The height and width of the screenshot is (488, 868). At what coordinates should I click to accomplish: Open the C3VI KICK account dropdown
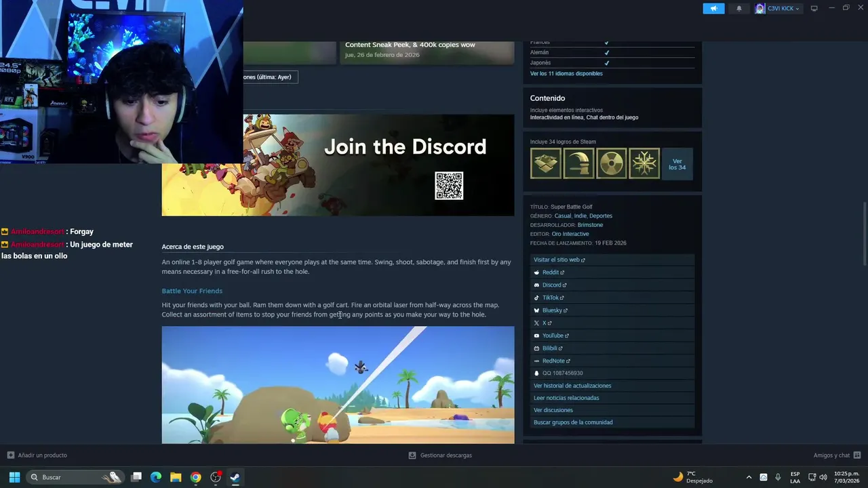[x=778, y=8]
